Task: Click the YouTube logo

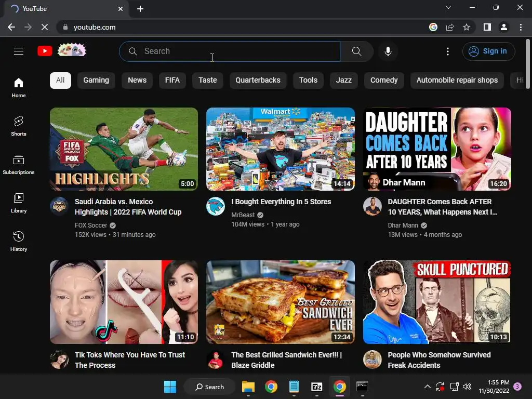Action: [45, 51]
